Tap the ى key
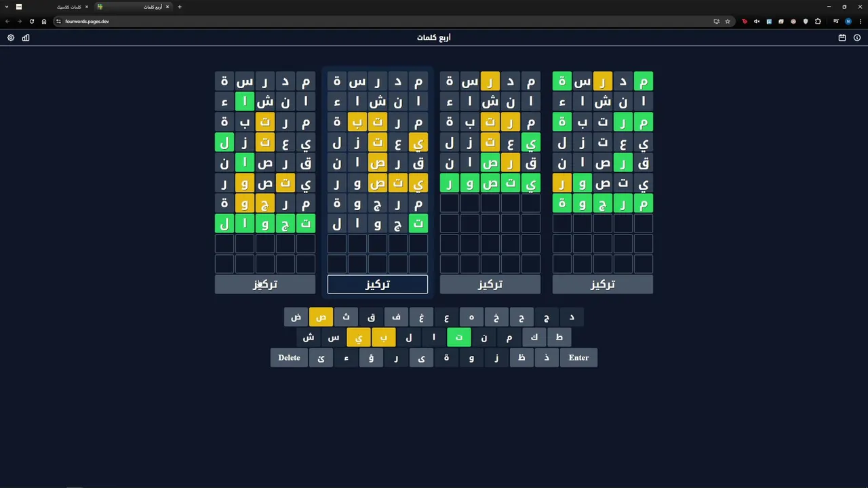This screenshot has height=488, width=868. click(x=422, y=358)
